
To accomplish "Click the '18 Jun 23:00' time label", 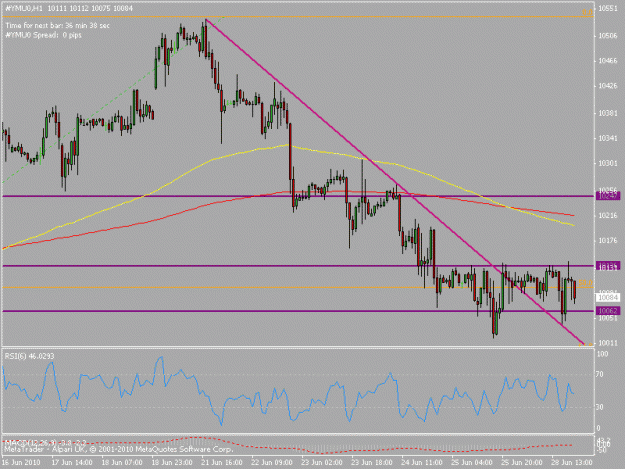I will point(172,462).
